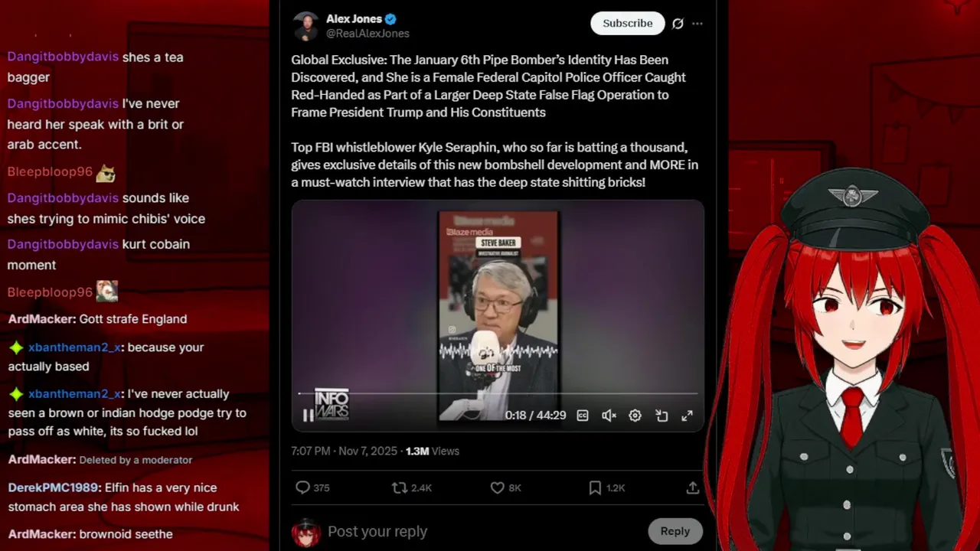Toggle closed captions on the video
The width and height of the screenshot is (980, 551).
click(x=583, y=416)
